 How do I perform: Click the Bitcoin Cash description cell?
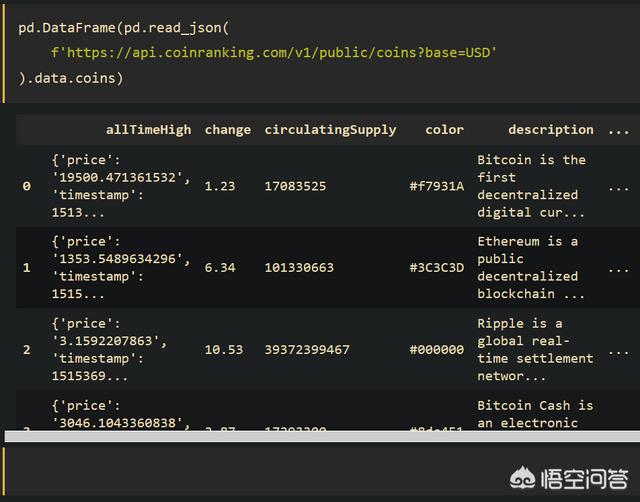535,414
